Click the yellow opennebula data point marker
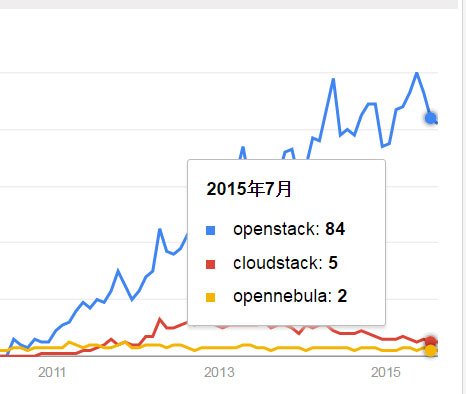The height and width of the screenshot is (394, 466). coord(431,351)
